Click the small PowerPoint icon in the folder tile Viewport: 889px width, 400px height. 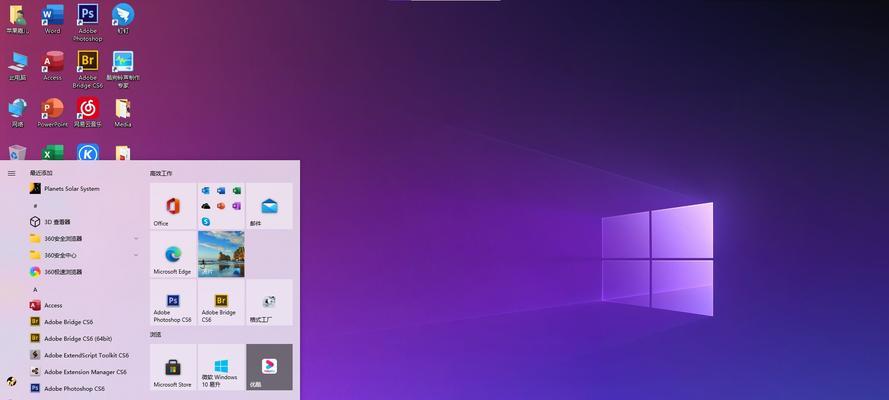[221, 206]
